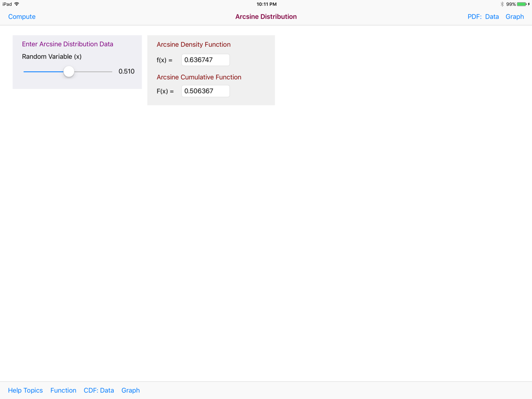Open Help Topics

[x=26, y=390]
